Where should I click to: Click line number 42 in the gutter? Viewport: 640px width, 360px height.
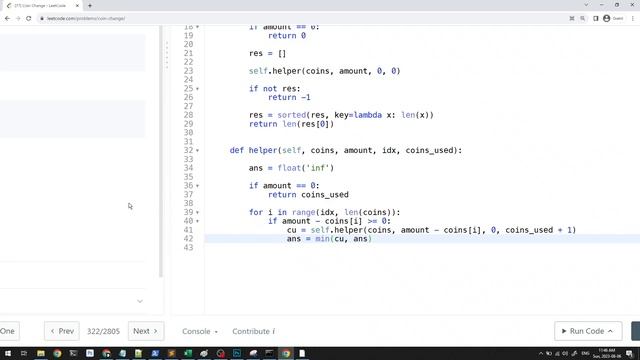coord(188,239)
